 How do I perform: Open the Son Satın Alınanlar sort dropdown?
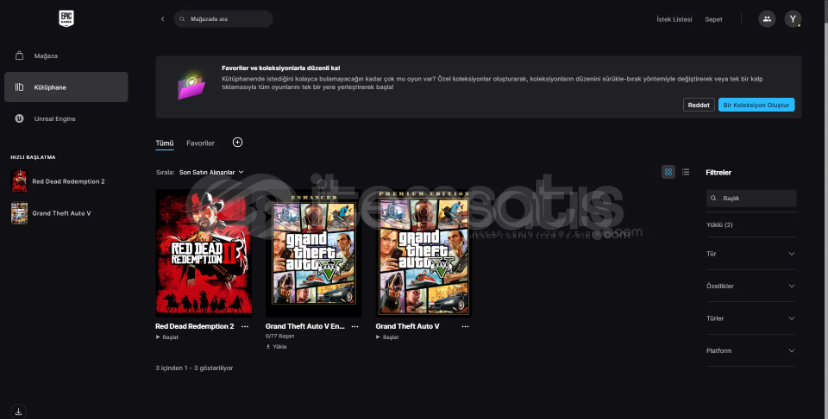pyautogui.click(x=211, y=172)
